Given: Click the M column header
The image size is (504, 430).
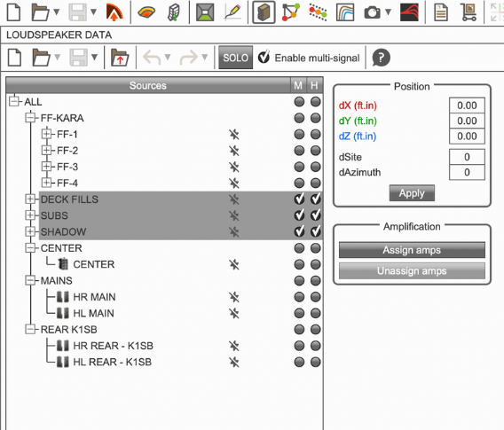Looking at the screenshot, I should [x=298, y=85].
